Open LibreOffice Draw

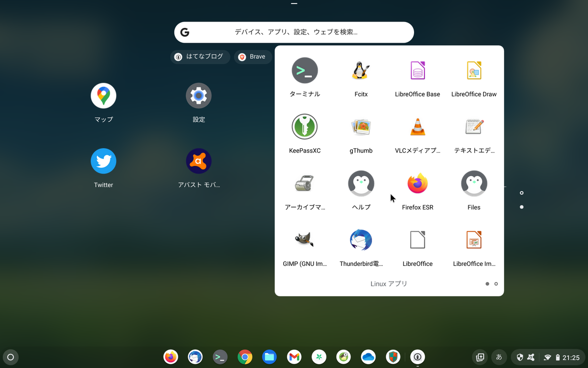pos(474,71)
